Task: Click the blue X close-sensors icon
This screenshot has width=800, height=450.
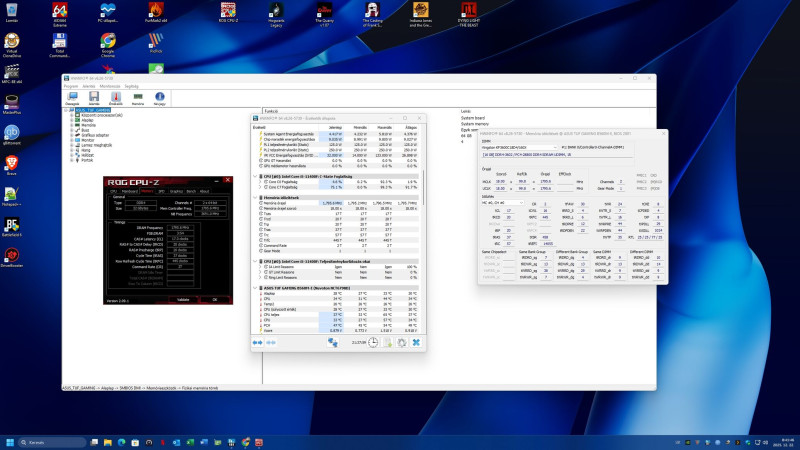Action: tap(415, 342)
